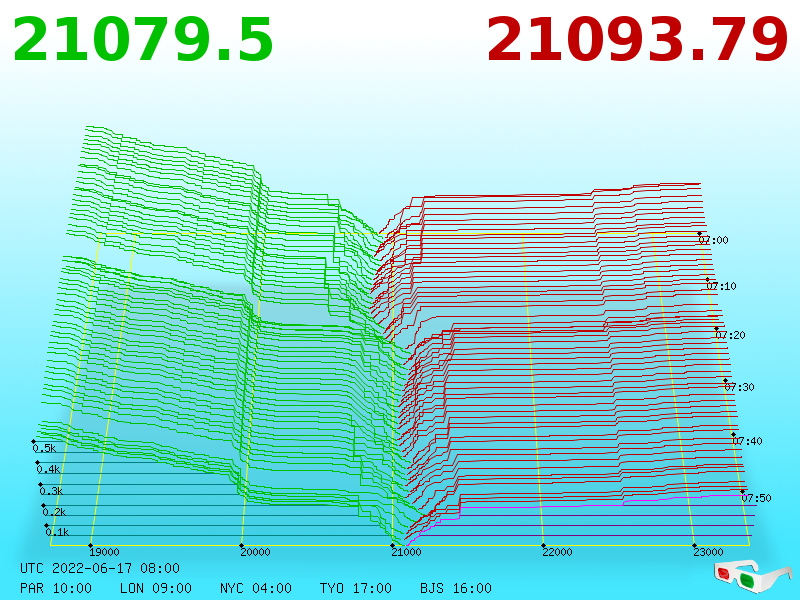
Task: Click the TYO 17:00 Tokyo time
Action: click(x=356, y=588)
